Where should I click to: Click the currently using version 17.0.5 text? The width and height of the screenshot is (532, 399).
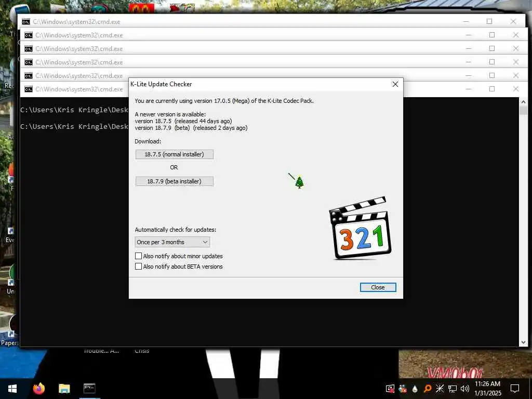(224, 101)
